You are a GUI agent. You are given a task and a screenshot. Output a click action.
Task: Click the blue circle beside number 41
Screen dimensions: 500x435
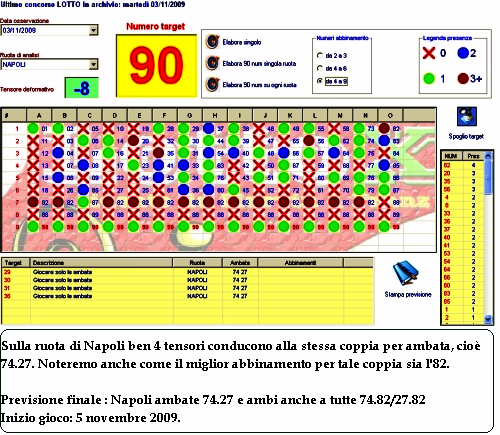(158, 165)
